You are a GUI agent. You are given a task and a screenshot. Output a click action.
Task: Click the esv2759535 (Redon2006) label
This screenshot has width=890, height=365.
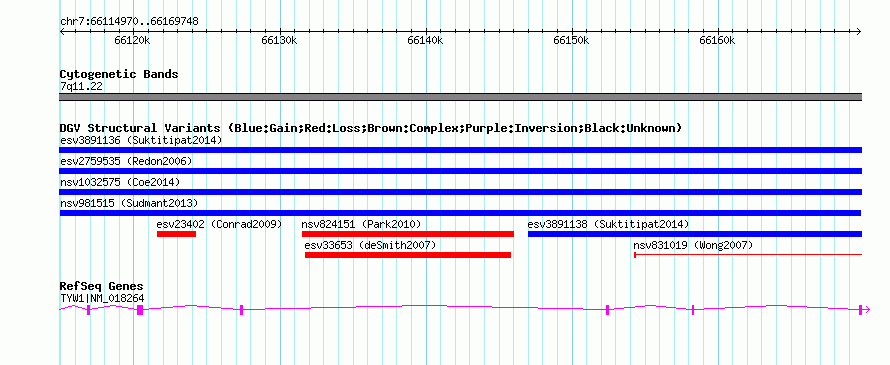point(126,161)
